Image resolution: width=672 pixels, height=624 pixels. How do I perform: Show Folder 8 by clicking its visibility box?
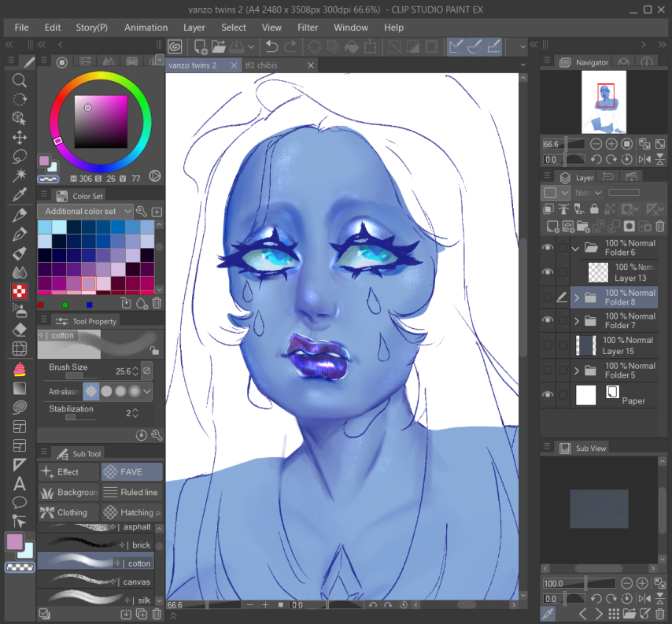pyautogui.click(x=548, y=297)
